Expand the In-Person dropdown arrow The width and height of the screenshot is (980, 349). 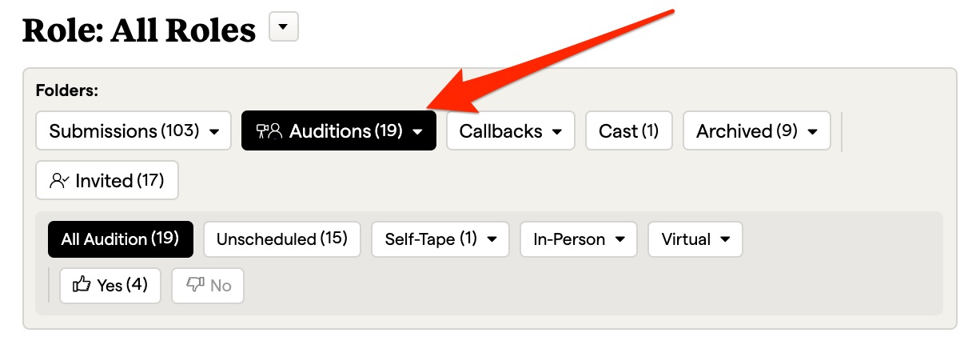[619, 239]
